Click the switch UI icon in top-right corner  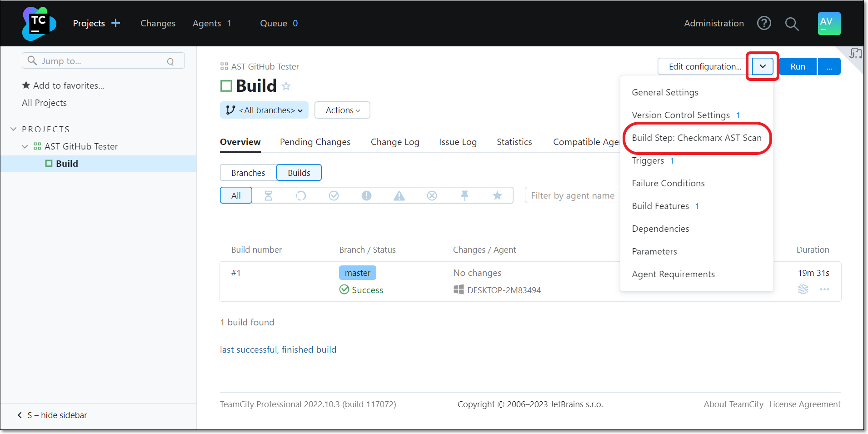pos(856,54)
